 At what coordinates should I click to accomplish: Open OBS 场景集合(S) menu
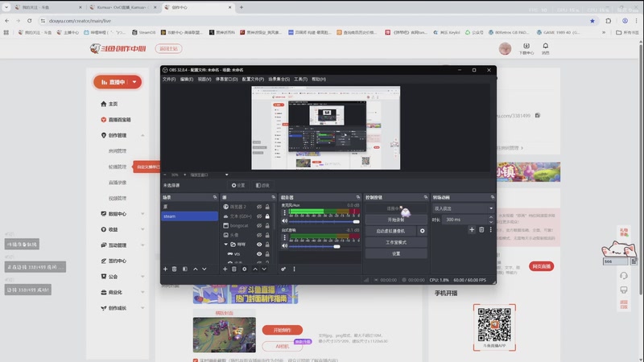279,79
